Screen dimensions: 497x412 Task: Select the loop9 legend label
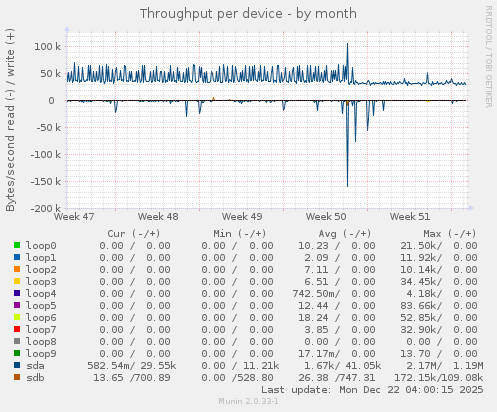(x=41, y=354)
